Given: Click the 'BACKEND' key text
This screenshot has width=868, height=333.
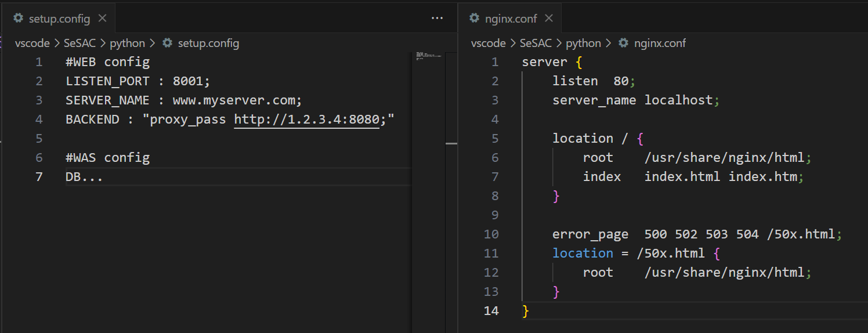Looking at the screenshot, I should coord(92,120).
